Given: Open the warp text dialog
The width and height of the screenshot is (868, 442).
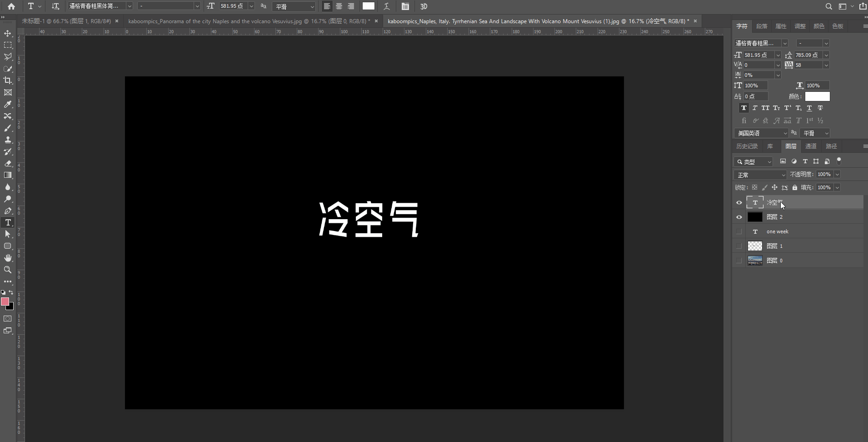Looking at the screenshot, I should [x=387, y=6].
